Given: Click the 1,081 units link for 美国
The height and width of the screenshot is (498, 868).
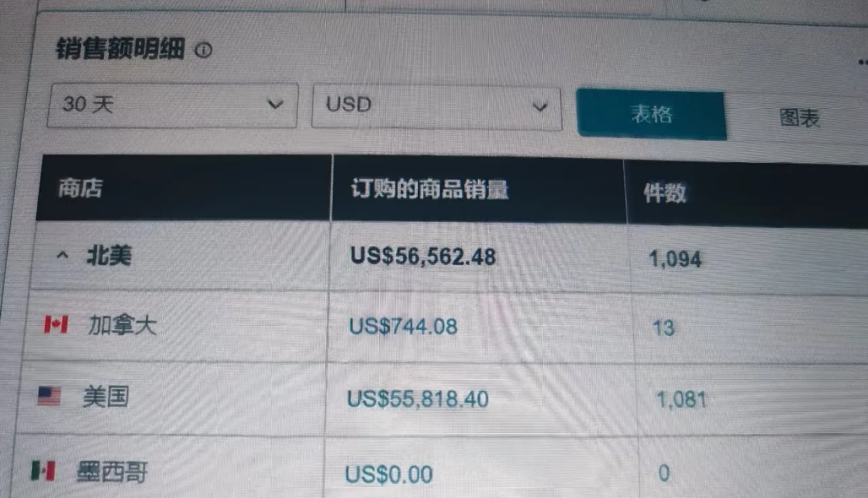Looking at the screenshot, I should pos(681,399).
